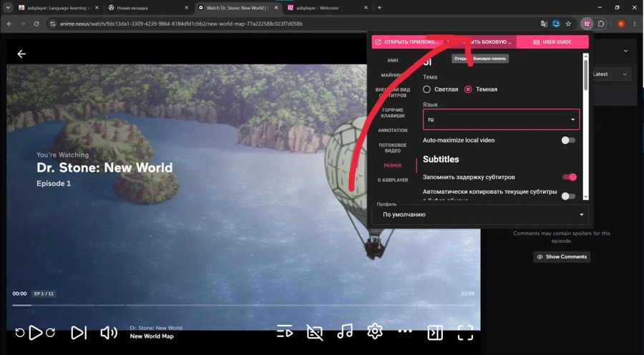Click the address bar URL

click(x=181, y=24)
